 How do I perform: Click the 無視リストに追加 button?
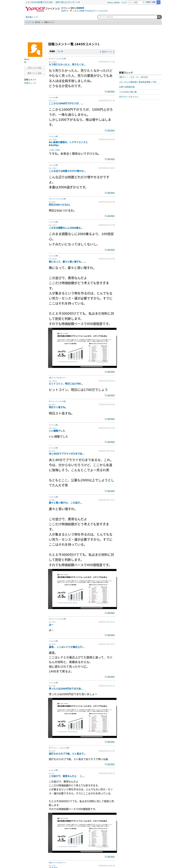click(x=34, y=73)
